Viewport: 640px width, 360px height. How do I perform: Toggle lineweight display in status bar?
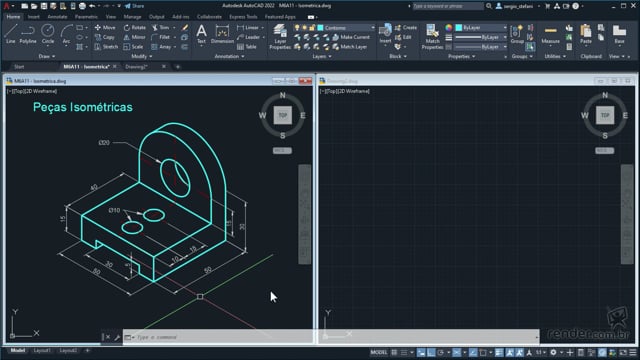[499, 352]
